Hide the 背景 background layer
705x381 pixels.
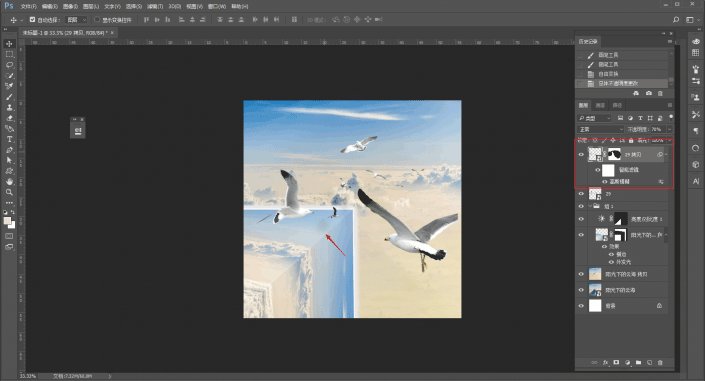(x=581, y=306)
